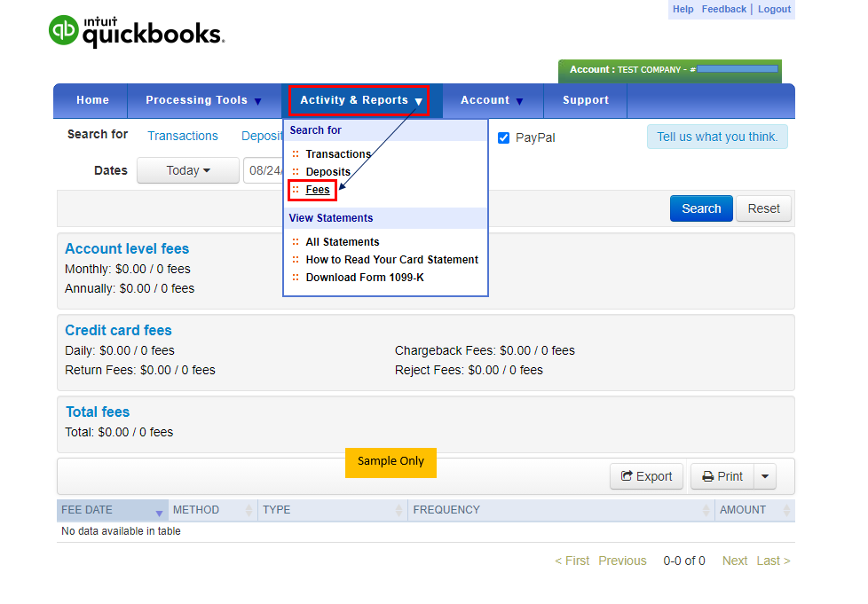Open the Help link
Image resolution: width=868 pixels, height=604 pixels.
[x=683, y=9]
